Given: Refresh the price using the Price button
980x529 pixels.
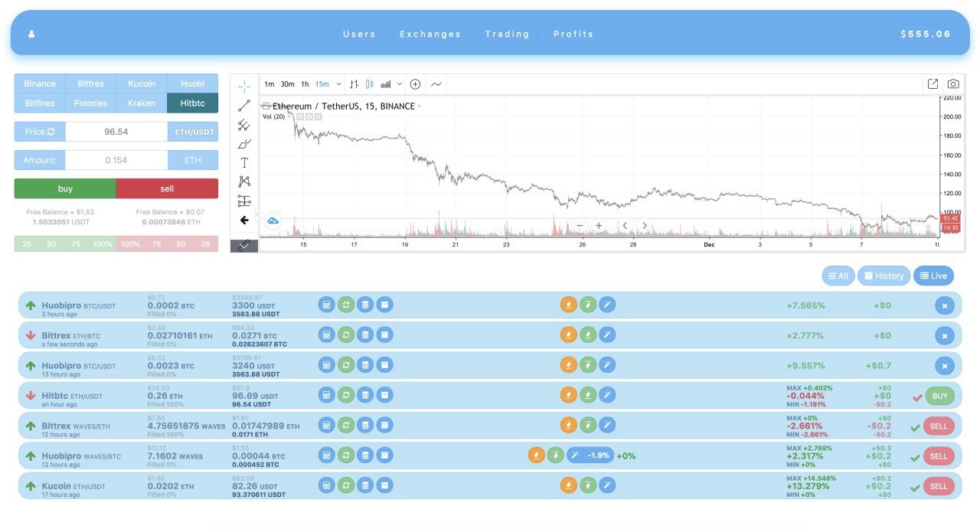Looking at the screenshot, I should pos(40,132).
